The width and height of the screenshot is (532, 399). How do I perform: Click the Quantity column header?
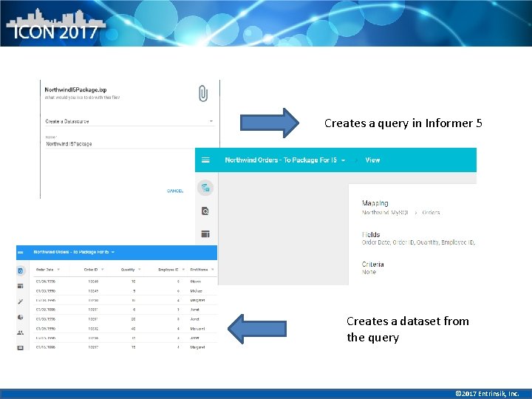(128, 270)
